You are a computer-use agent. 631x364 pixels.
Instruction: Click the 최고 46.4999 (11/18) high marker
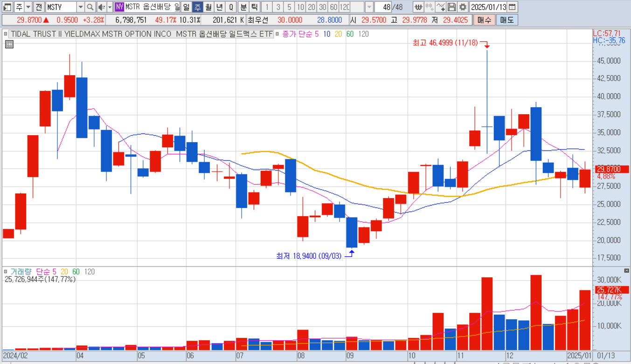coord(446,42)
